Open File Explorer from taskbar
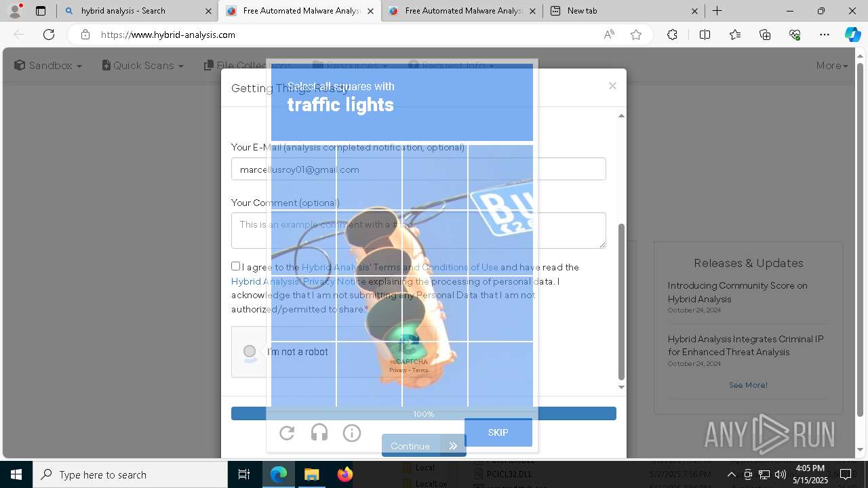The image size is (868, 488). [x=311, y=474]
